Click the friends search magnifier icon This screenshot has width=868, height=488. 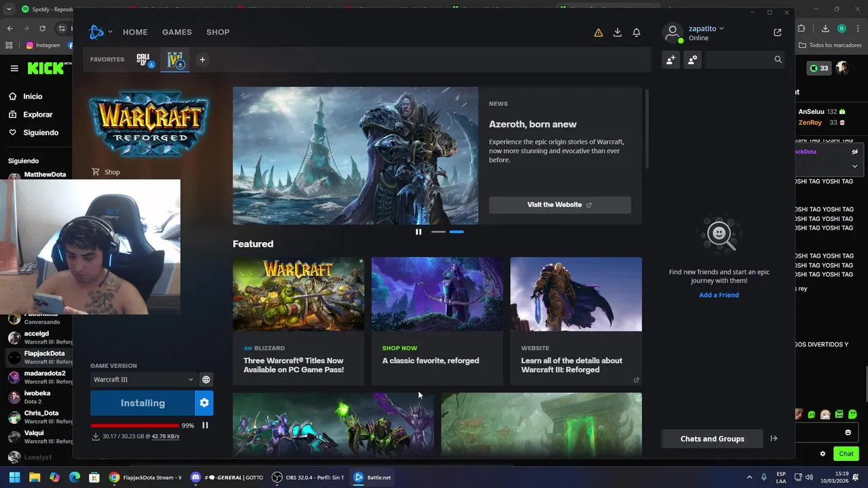(778, 60)
